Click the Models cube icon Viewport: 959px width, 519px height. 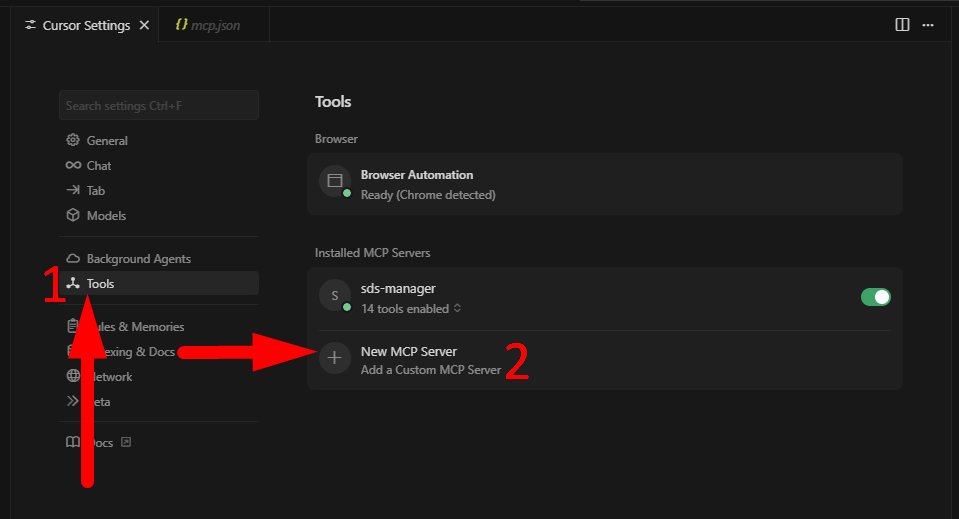(73, 216)
